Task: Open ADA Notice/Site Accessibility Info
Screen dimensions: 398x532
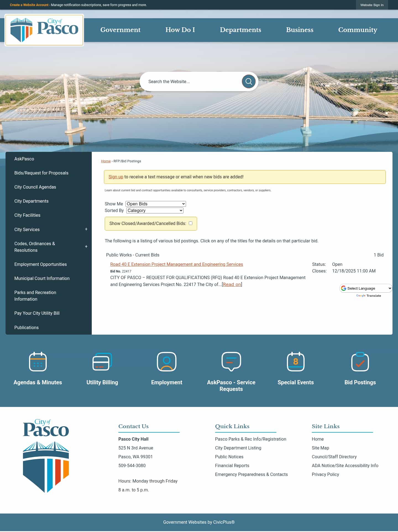Action: pos(345,466)
